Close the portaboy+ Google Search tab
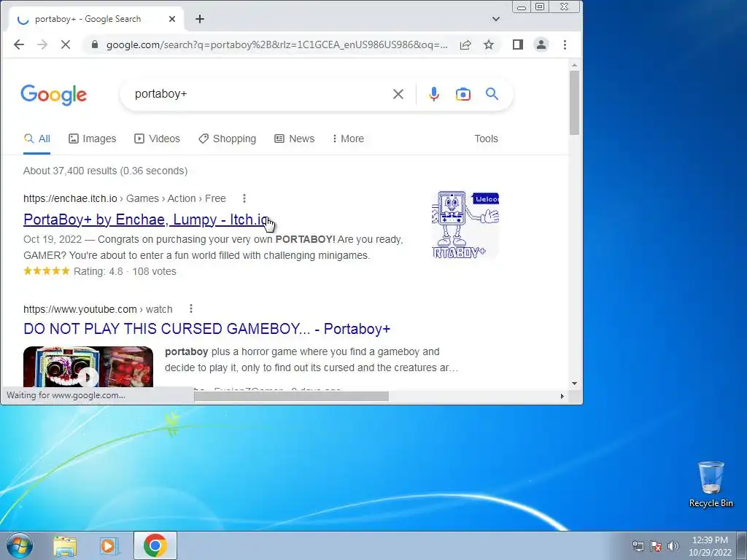The height and width of the screenshot is (560, 747). [172, 19]
